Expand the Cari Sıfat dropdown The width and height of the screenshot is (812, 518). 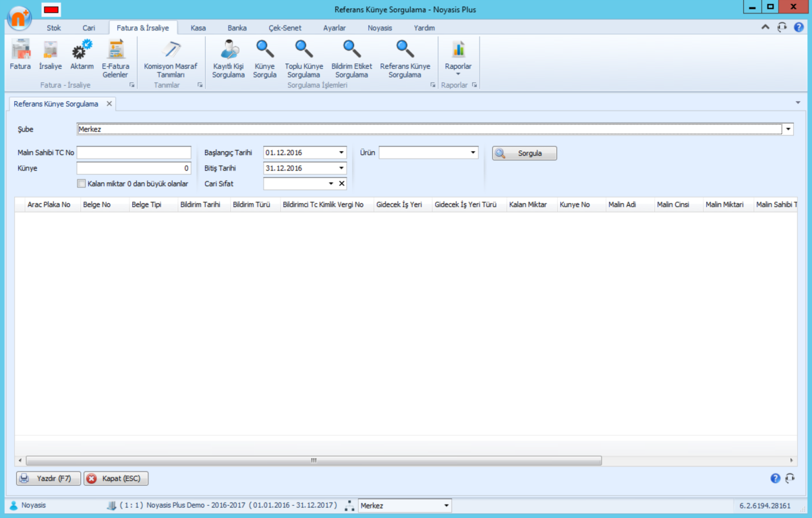pos(331,183)
